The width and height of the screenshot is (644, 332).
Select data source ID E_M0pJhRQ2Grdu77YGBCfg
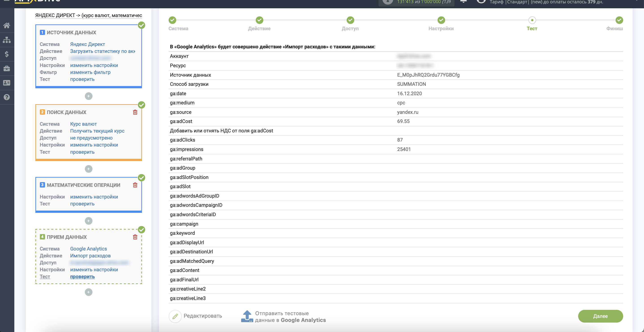pyautogui.click(x=428, y=75)
